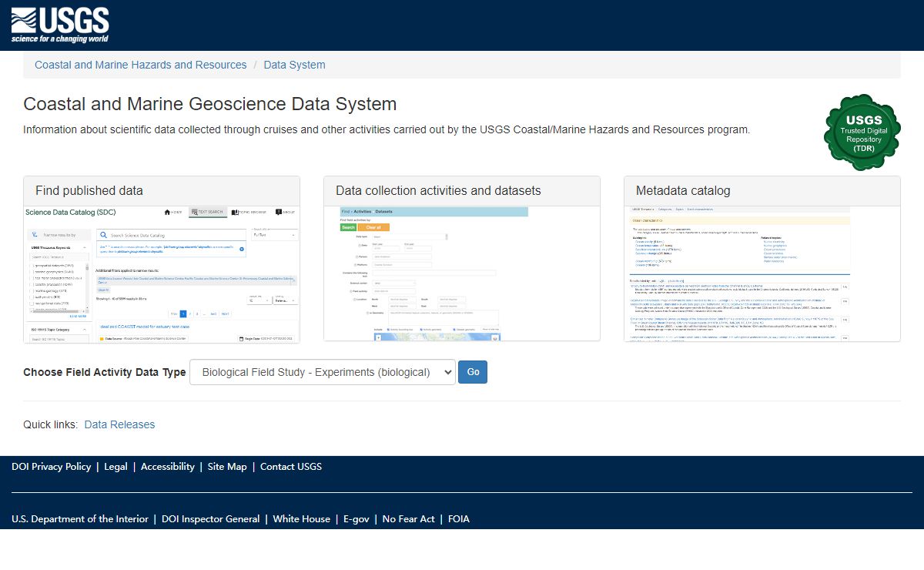Open Data collection activities and datasets thumbnail

[x=462, y=273]
